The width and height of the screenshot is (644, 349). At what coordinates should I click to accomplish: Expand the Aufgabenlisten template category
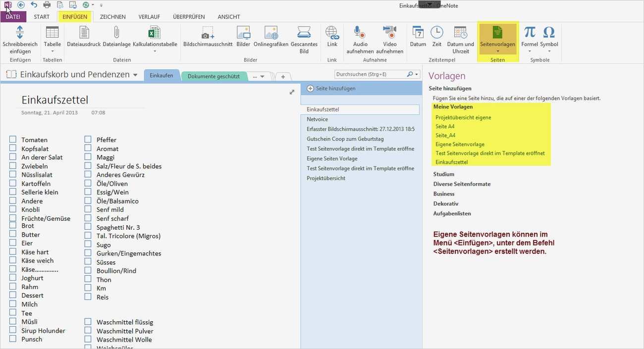[453, 213]
